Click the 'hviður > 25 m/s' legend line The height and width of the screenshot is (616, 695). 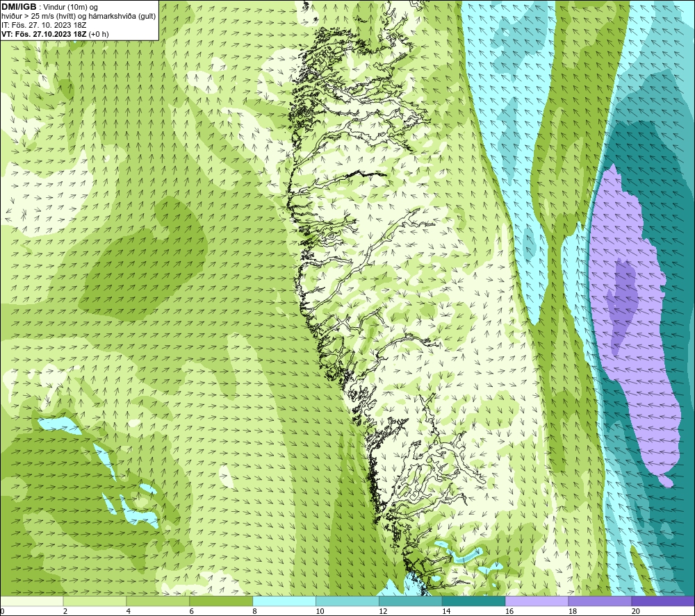pyautogui.click(x=79, y=17)
